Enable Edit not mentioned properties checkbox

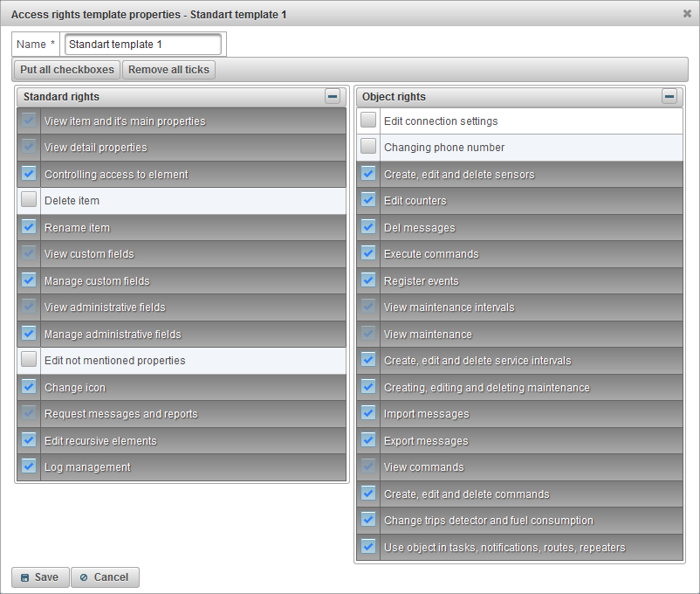click(29, 360)
